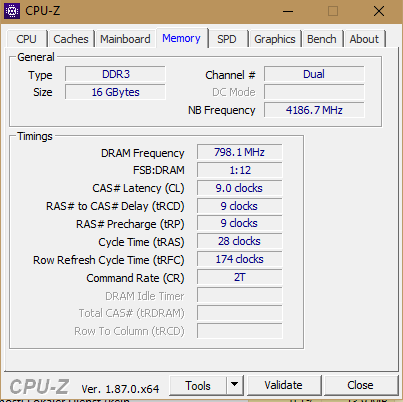Viewport: 403px width, 402px height.
Task: Click the tRFC value 174 clocks
Action: 239,259
